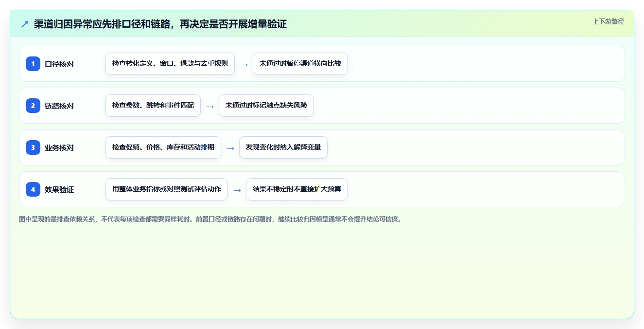
Task: Select the step 2 number badge
Action: pyautogui.click(x=33, y=106)
